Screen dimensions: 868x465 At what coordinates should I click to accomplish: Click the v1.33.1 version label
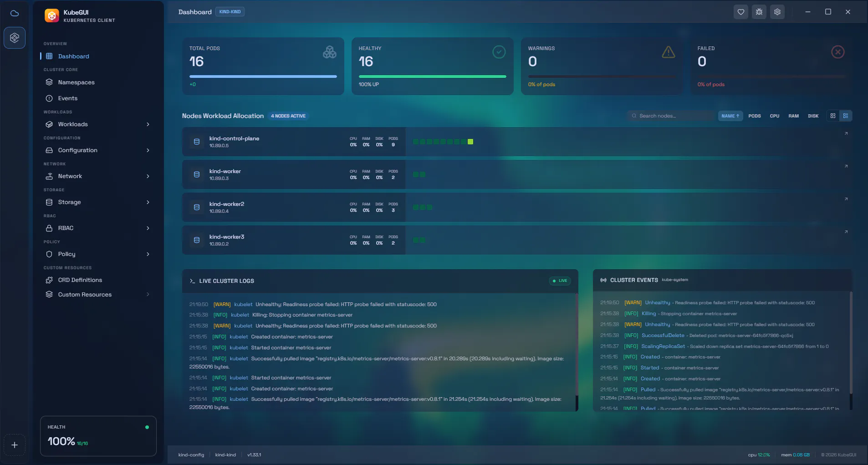[254, 455]
